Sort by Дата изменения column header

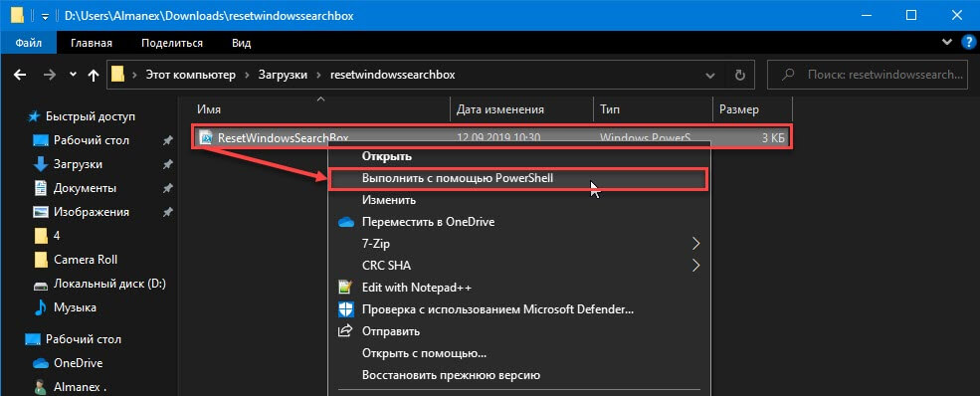click(x=521, y=109)
